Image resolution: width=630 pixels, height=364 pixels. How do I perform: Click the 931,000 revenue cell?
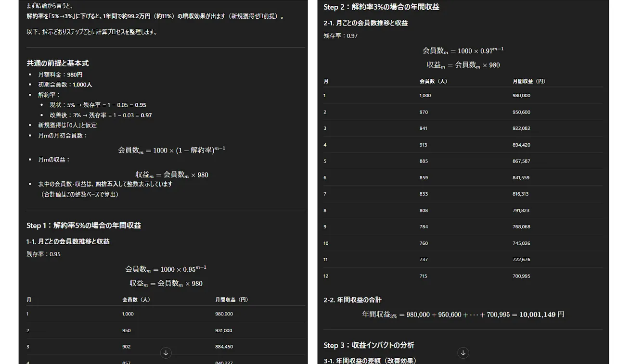coord(224,330)
